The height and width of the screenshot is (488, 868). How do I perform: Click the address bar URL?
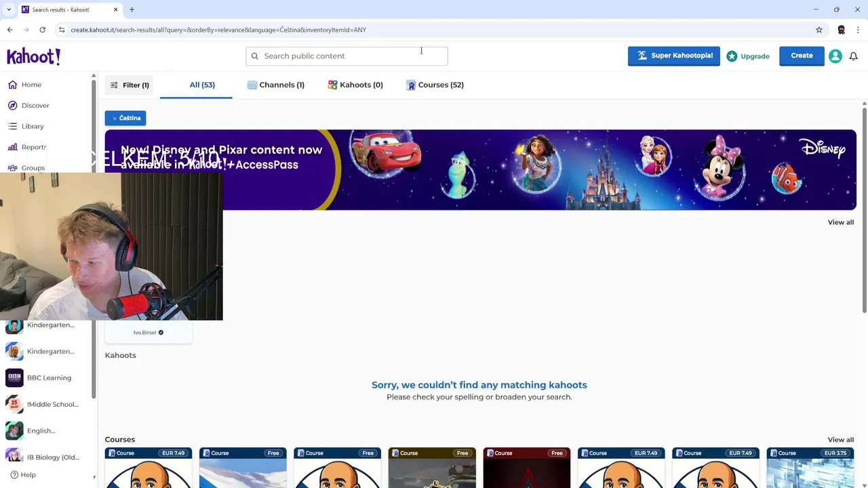coord(218,30)
